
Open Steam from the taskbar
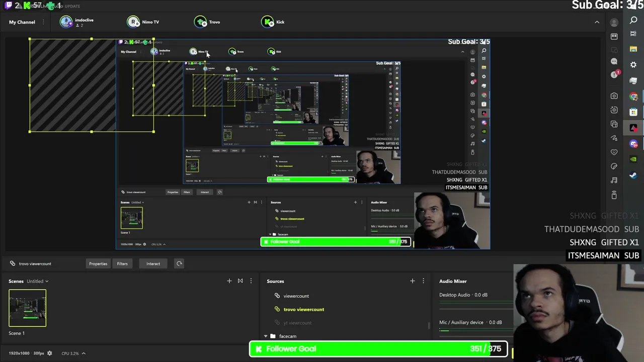click(x=633, y=175)
